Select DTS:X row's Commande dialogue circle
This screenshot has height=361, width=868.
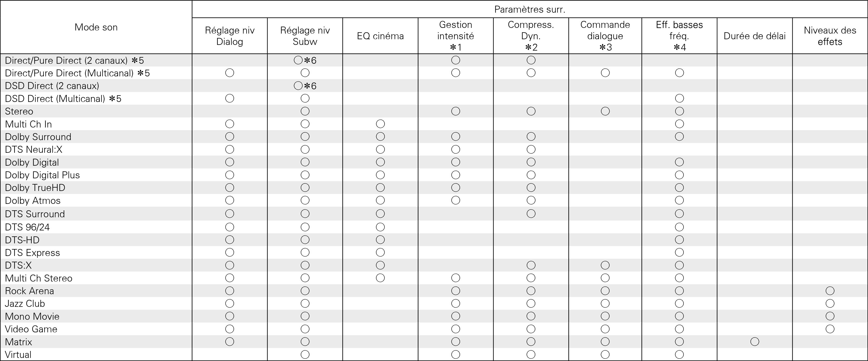point(605,266)
